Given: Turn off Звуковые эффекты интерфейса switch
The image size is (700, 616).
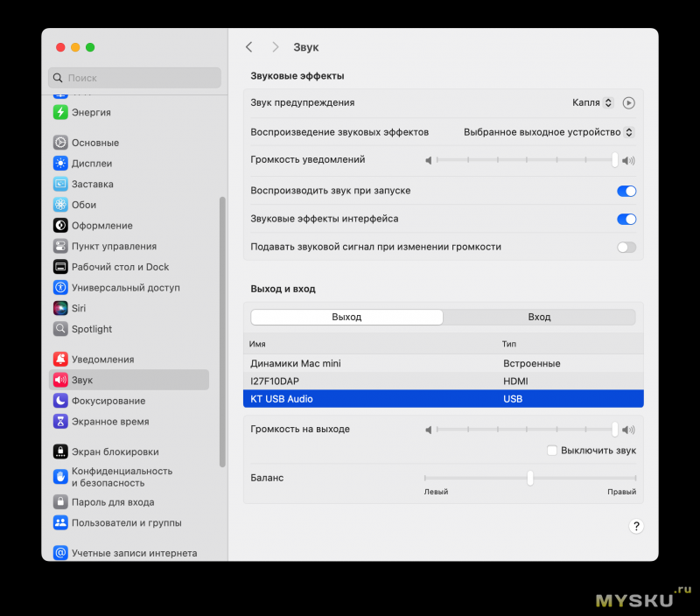Looking at the screenshot, I should [626, 219].
